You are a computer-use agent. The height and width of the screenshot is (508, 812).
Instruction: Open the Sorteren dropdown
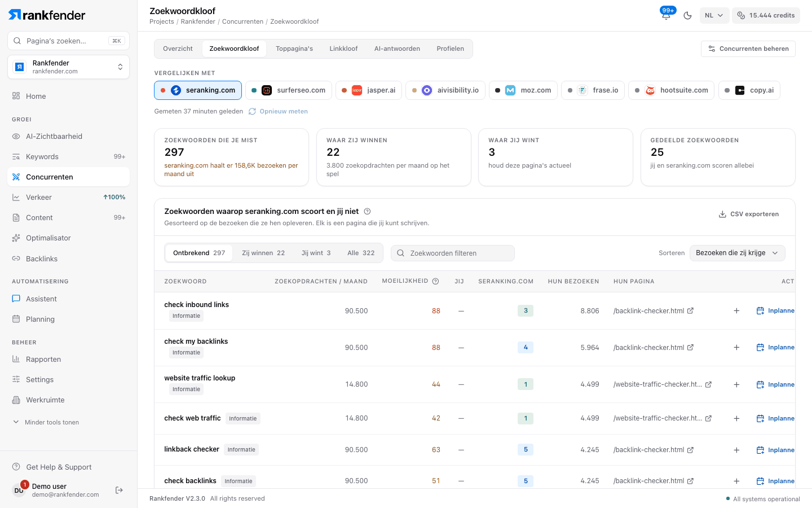(x=738, y=253)
